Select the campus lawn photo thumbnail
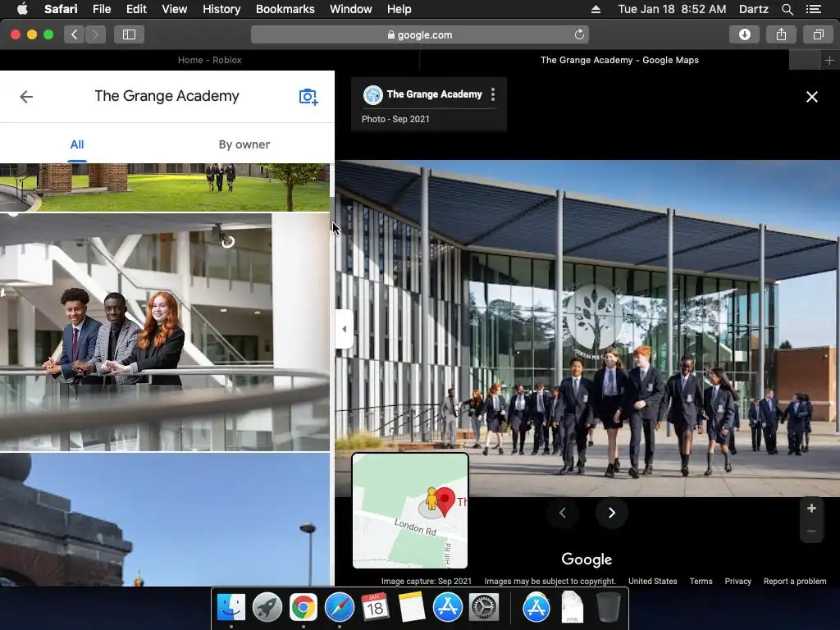The height and width of the screenshot is (630, 840). 164,188
